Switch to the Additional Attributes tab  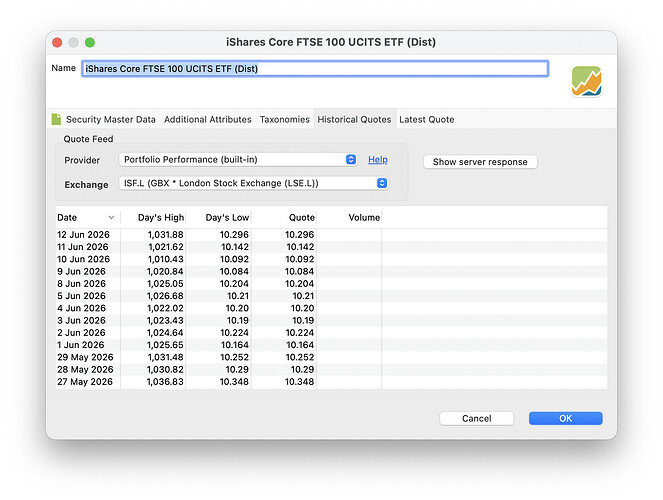click(208, 120)
